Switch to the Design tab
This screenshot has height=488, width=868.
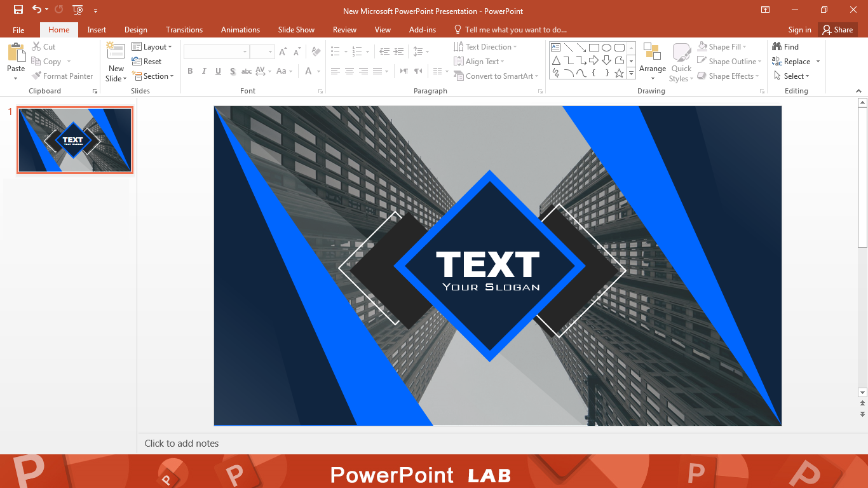point(136,30)
